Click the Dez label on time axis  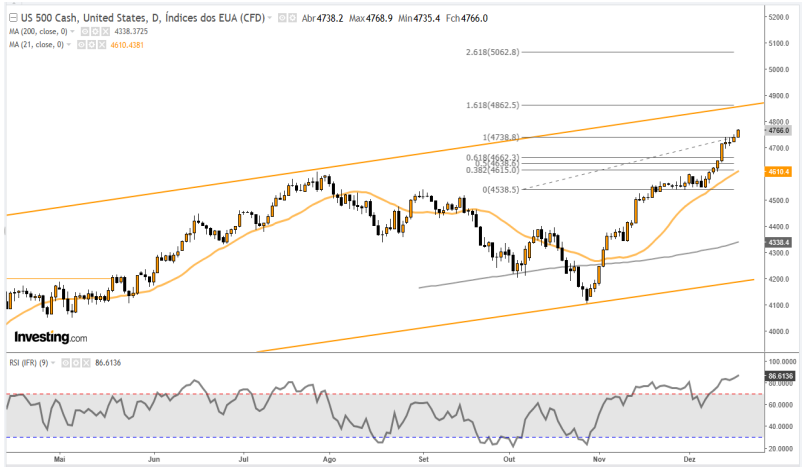coord(689,459)
